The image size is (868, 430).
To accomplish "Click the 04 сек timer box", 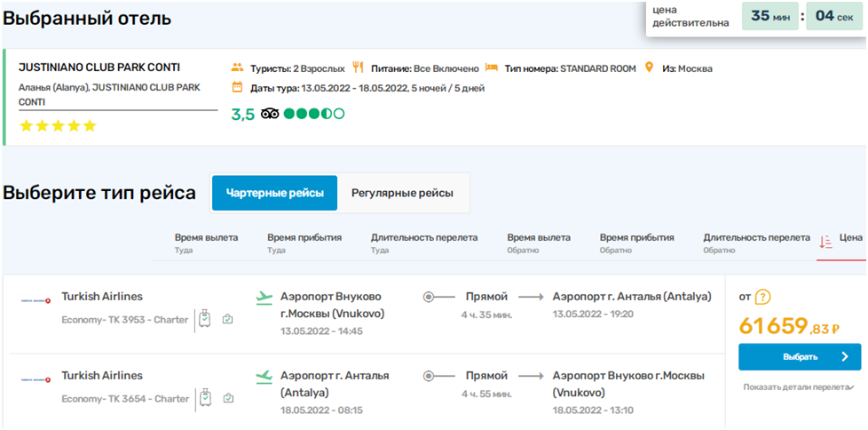I will [x=834, y=16].
